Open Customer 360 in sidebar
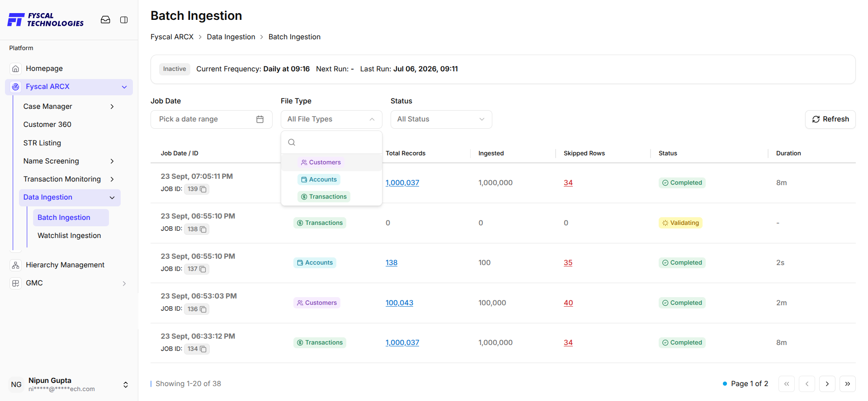Viewport: 868px width, 401px height. 47,125
